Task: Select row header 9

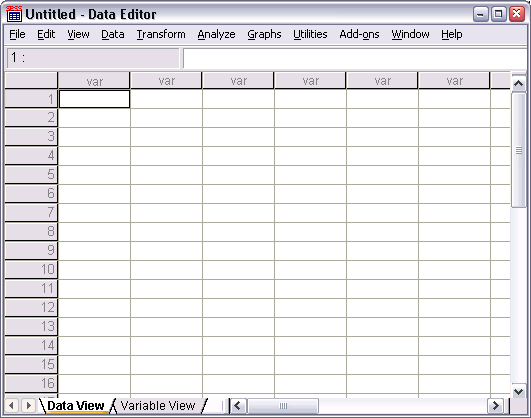Action: point(31,251)
